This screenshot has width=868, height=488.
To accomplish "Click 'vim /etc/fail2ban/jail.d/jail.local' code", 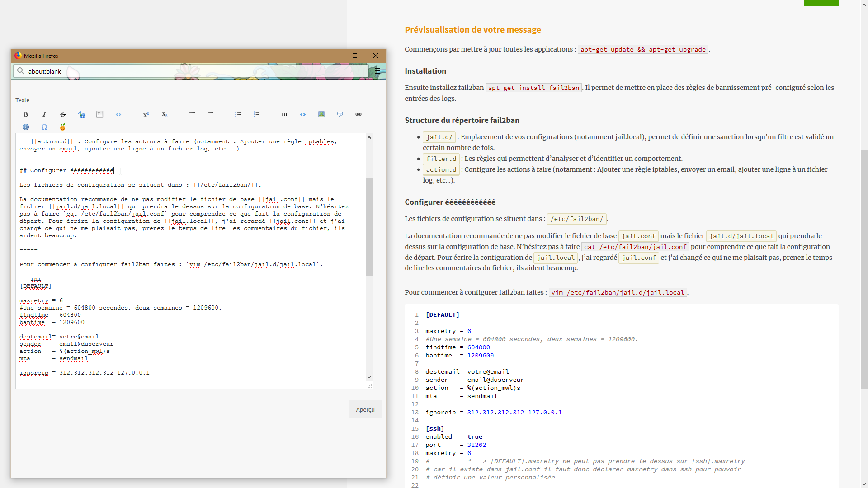I will pyautogui.click(x=618, y=292).
